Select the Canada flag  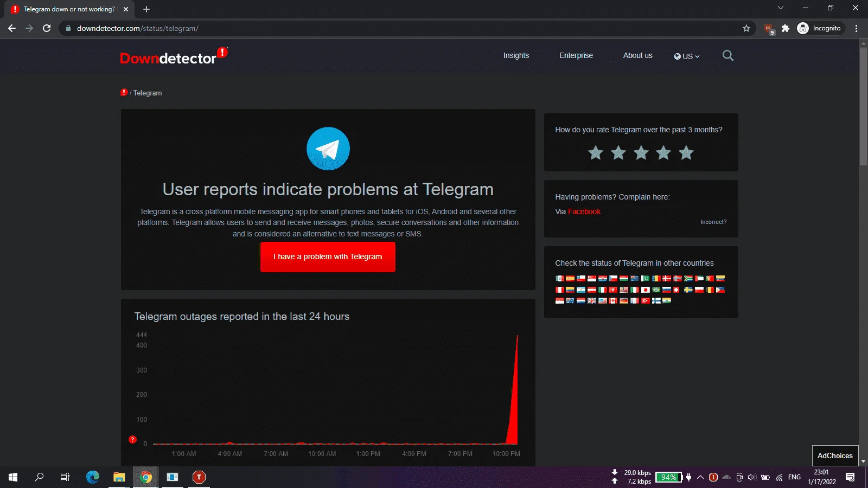[613, 300]
